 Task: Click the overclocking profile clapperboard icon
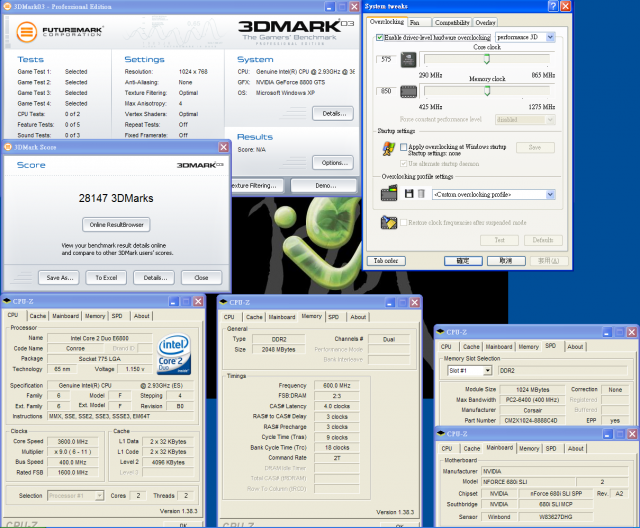point(389,193)
